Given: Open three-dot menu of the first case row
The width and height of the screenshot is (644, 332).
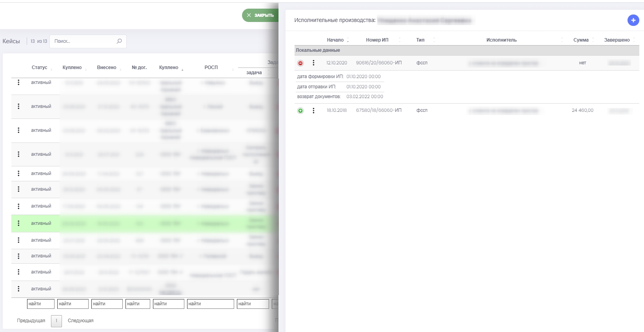Looking at the screenshot, I should click(x=18, y=82).
